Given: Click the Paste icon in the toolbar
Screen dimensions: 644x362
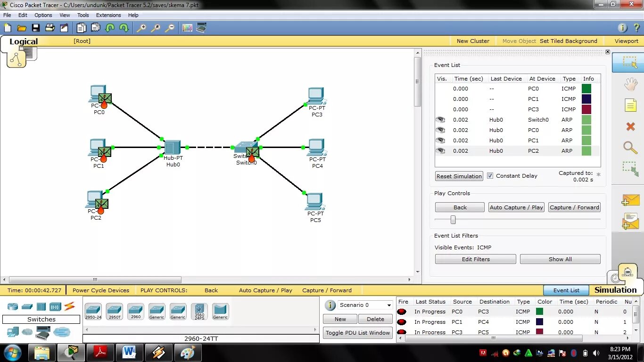Looking at the screenshot, I should tap(96, 28).
